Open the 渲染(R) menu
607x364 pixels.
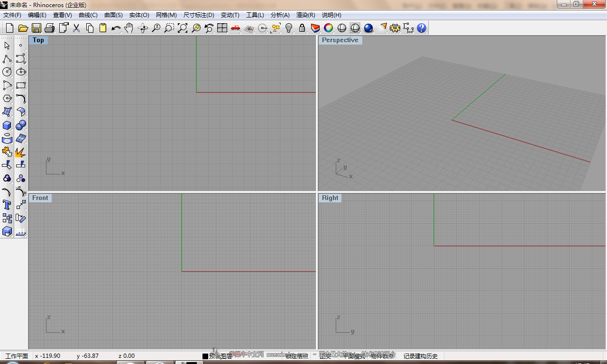tap(306, 15)
